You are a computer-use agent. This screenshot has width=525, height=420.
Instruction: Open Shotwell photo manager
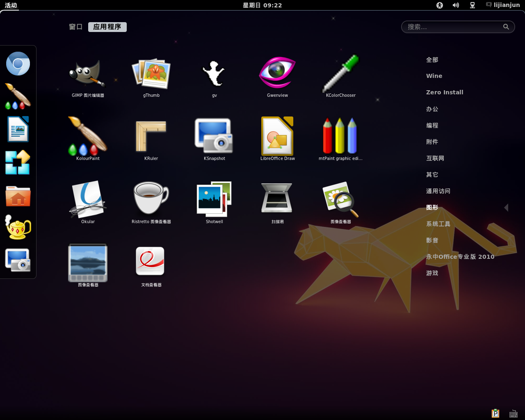click(x=214, y=202)
